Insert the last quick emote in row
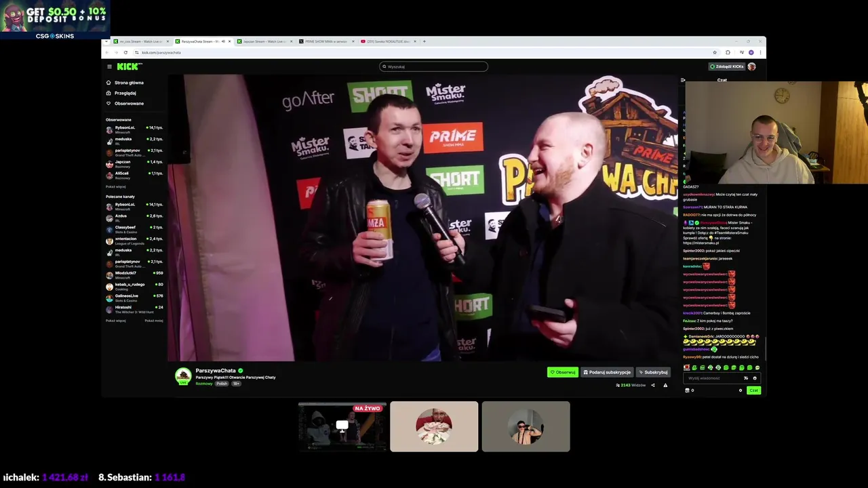868x488 pixels. pos(757,367)
